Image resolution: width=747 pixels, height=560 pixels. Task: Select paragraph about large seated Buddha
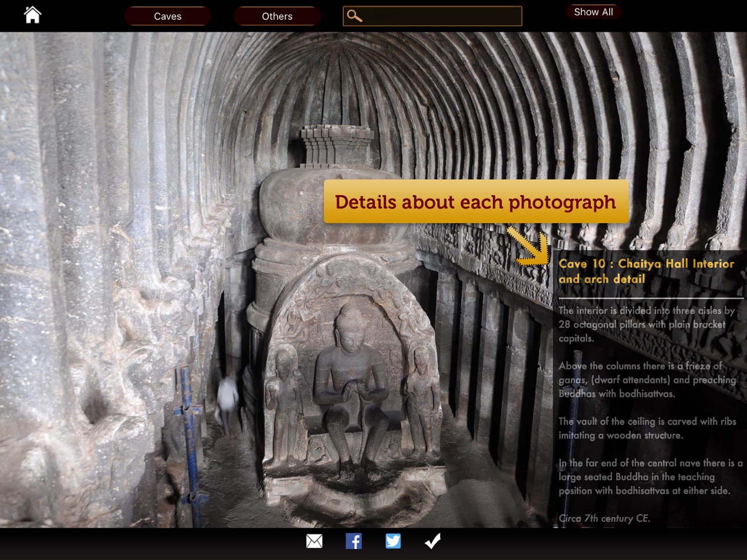650,477
